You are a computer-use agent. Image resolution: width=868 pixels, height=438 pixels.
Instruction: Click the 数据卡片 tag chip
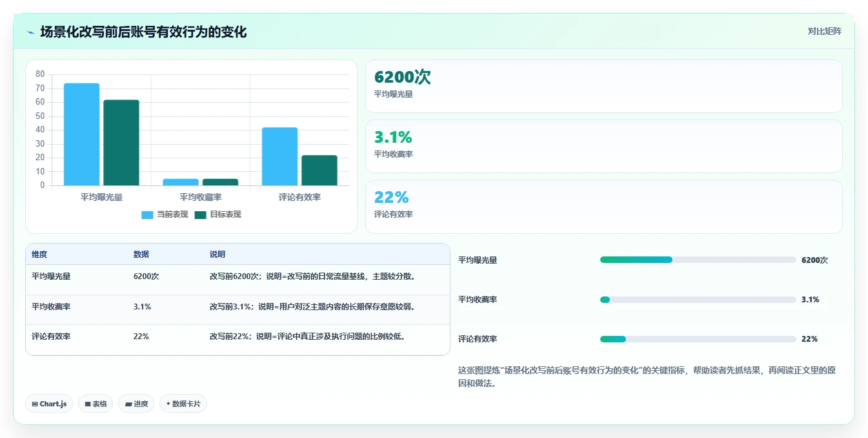[183, 404]
